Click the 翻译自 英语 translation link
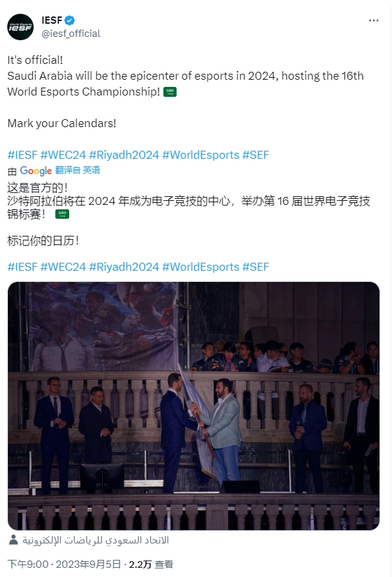392x577 pixels. pos(78,170)
